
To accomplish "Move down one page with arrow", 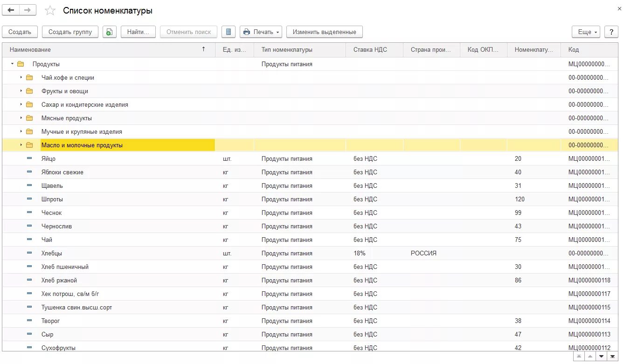I will click(x=601, y=357).
